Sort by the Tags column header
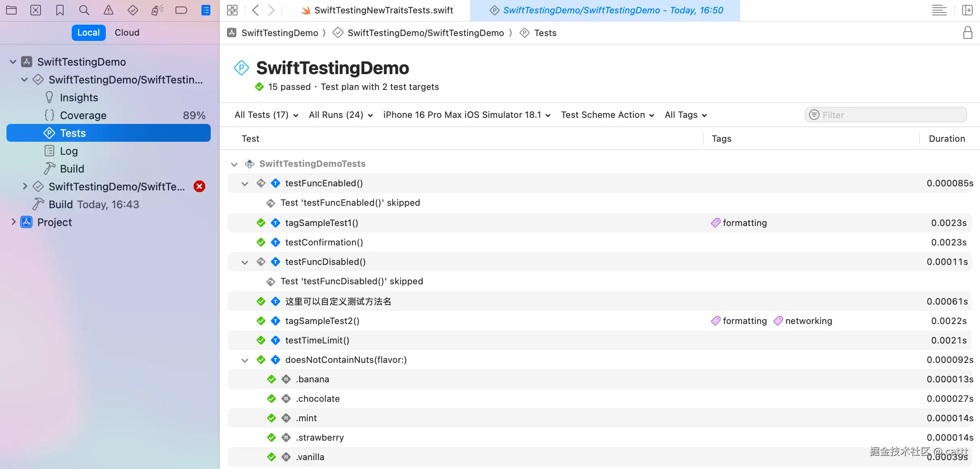 [x=721, y=139]
